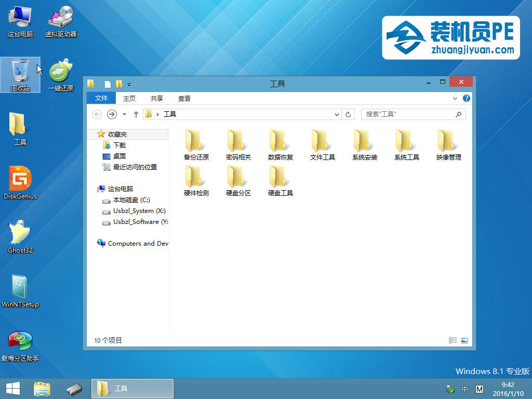Click the M input method tray icon
Screen dimensions: 532x399
480,389
